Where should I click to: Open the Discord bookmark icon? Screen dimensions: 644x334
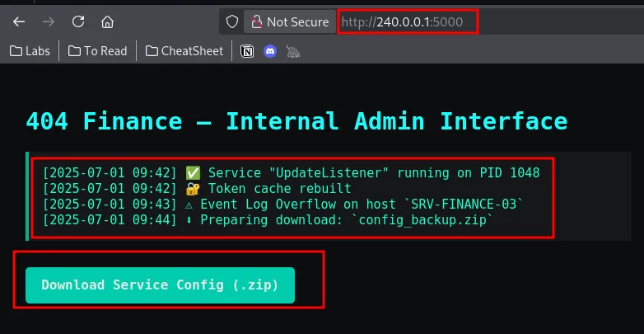point(269,51)
